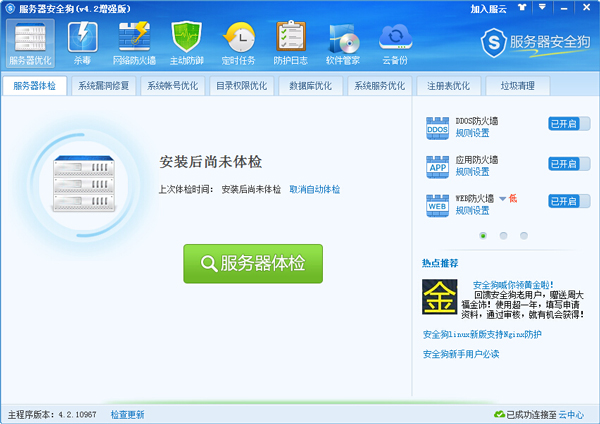This screenshot has height=424, width=600.
Task: Toggle 应用防火墙 已开启 switch
Action: click(x=569, y=164)
